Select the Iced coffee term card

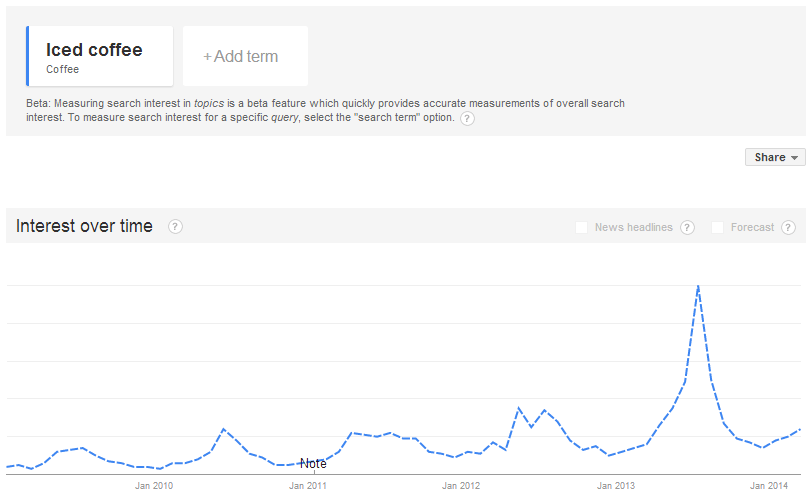tap(100, 56)
